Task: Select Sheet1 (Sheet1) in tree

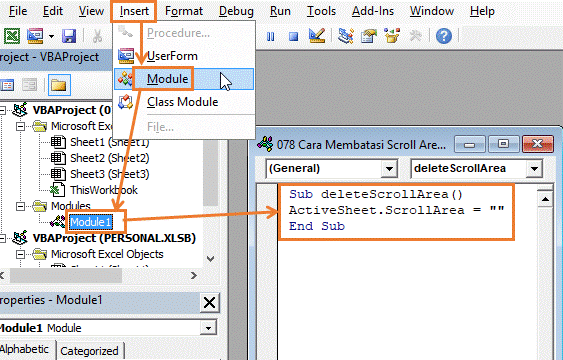Action: coord(110,142)
